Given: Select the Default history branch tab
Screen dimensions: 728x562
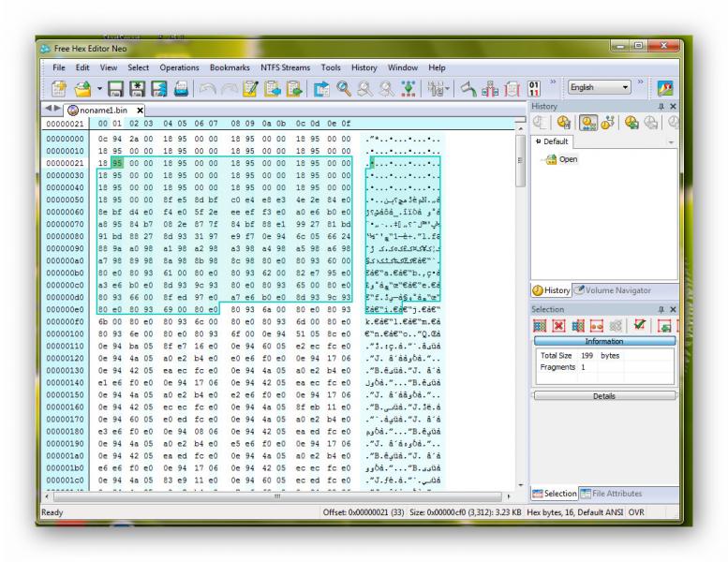Looking at the screenshot, I should pyautogui.click(x=551, y=141).
